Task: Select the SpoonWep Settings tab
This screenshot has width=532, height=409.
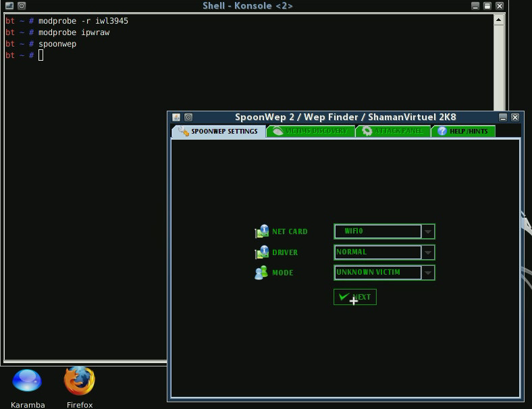Action: pos(218,131)
